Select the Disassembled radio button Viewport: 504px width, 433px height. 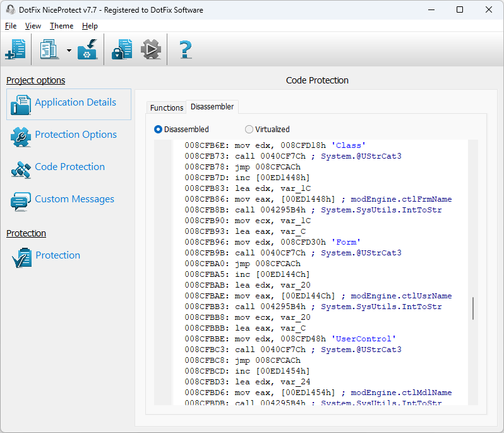(182, 130)
